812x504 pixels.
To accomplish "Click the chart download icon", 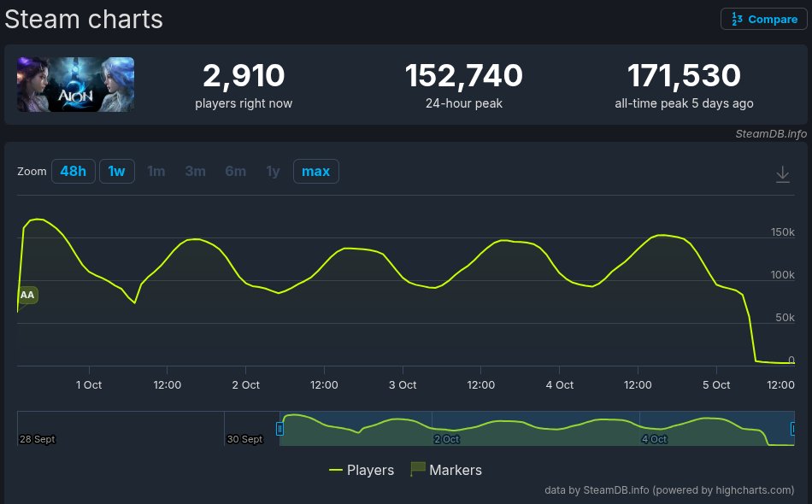I will point(782,174).
